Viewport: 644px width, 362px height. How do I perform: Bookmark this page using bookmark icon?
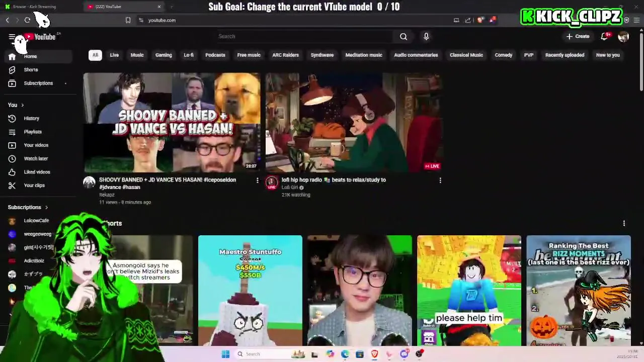pos(128,20)
